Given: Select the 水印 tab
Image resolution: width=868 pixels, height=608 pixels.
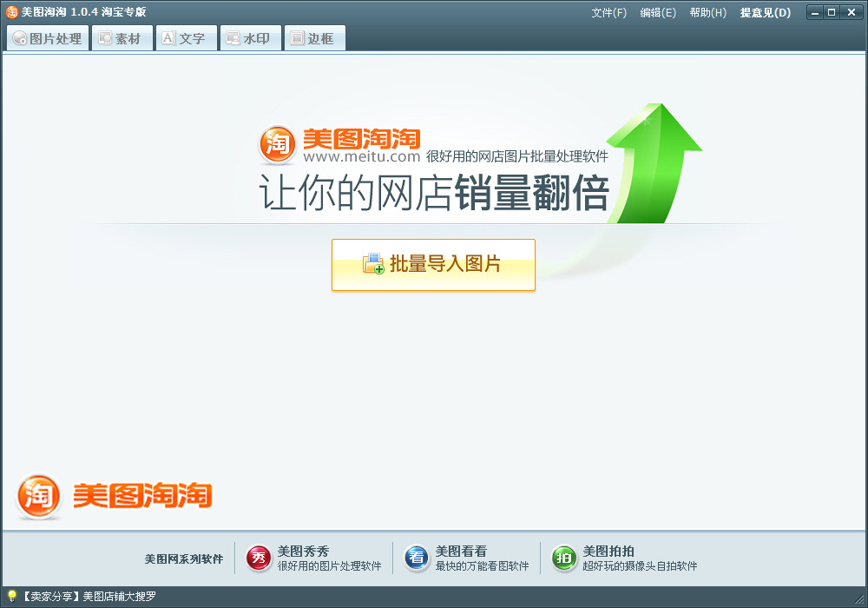Looking at the screenshot, I should point(250,38).
